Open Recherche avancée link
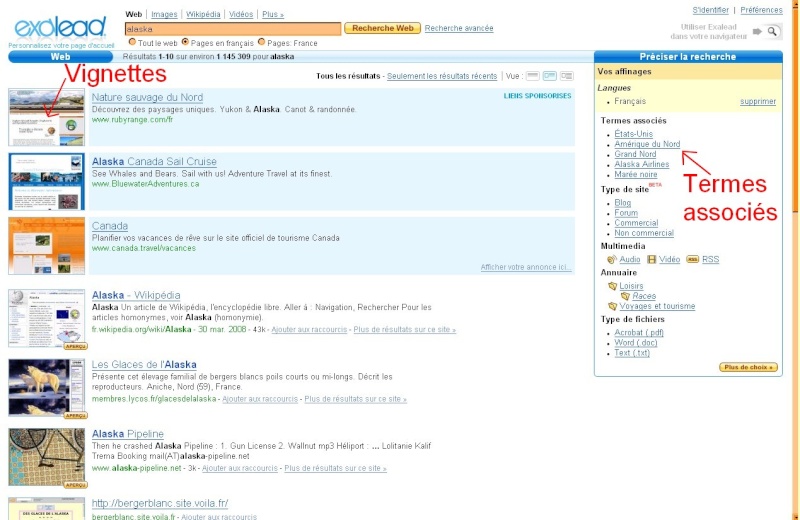 point(459,28)
